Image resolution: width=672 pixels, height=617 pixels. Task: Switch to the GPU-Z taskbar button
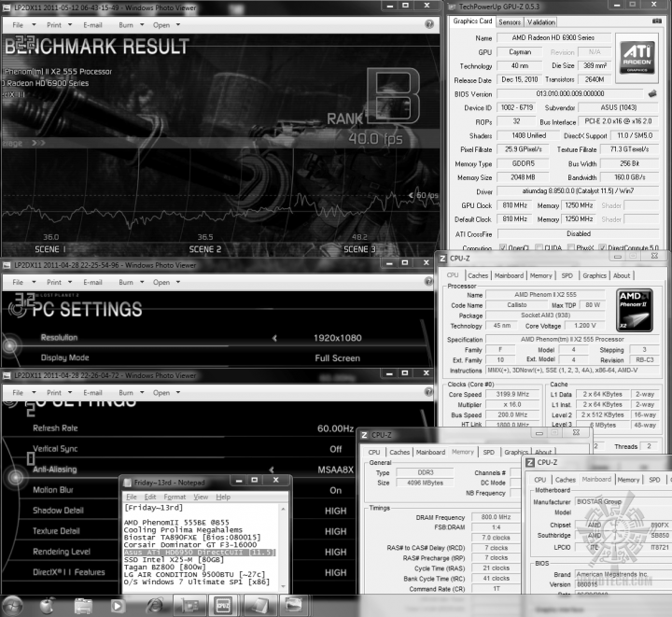189,606
